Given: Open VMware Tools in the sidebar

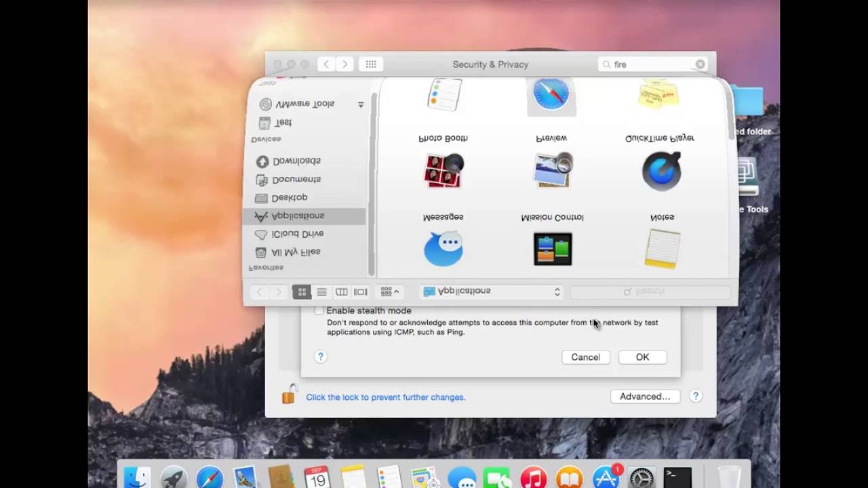Looking at the screenshot, I should tap(304, 104).
